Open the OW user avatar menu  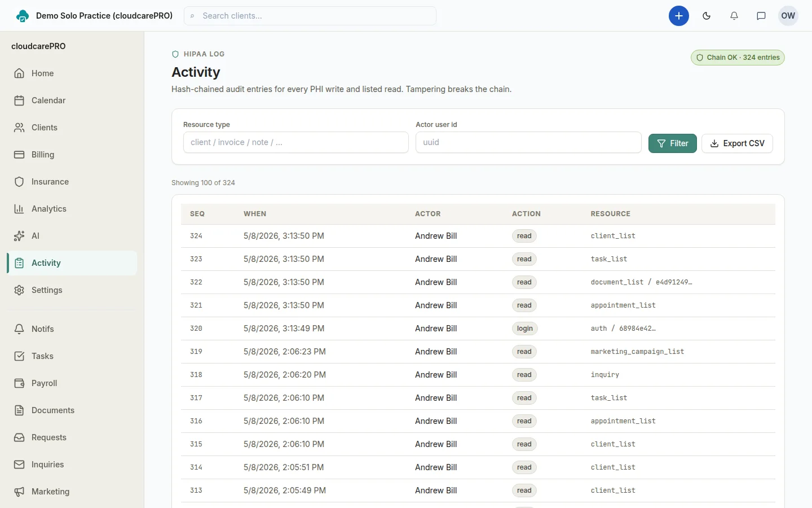pyautogui.click(x=788, y=16)
